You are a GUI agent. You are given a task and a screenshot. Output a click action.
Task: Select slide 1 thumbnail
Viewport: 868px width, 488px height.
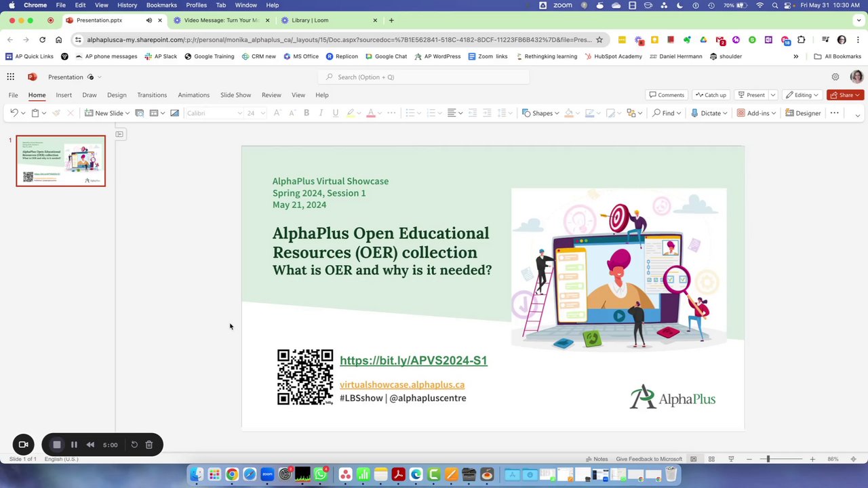pos(61,161)
